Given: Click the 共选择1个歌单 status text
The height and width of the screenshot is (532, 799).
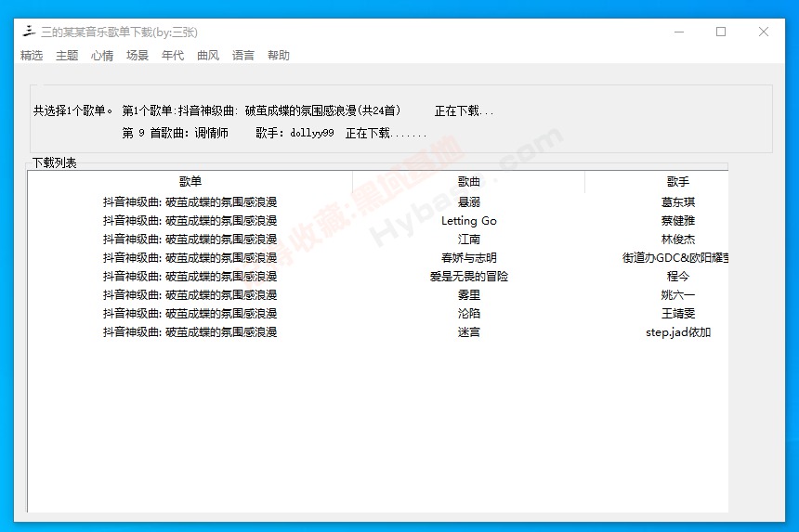Looking at the screenshot, I should pyautogui.click(x=72, y=110).
